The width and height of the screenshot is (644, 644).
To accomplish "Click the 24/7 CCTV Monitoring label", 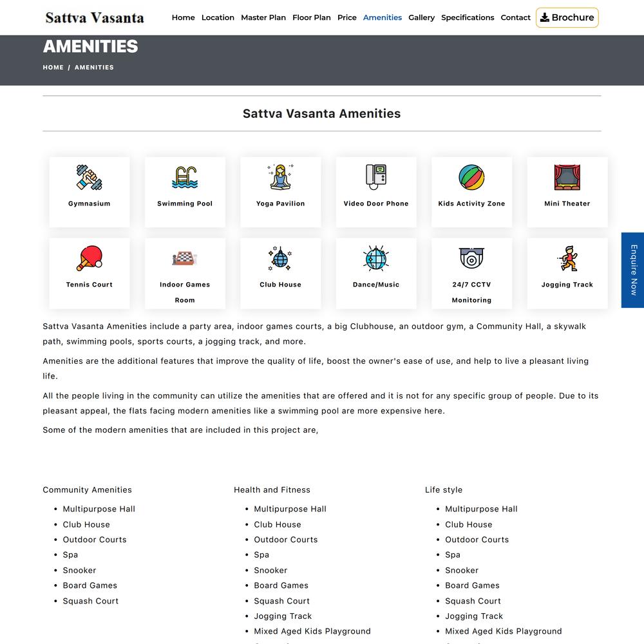I will coord(471,292).
